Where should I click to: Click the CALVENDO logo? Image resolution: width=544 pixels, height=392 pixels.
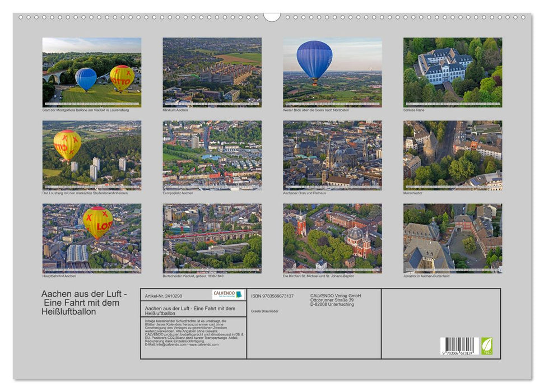pyautogui.click(x=228, y=295)
